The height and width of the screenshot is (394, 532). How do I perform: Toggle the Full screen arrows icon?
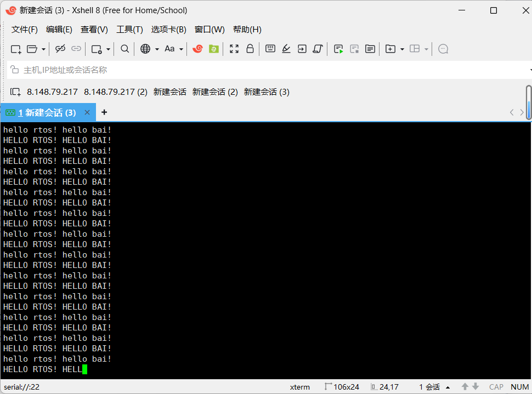point(234,49)
